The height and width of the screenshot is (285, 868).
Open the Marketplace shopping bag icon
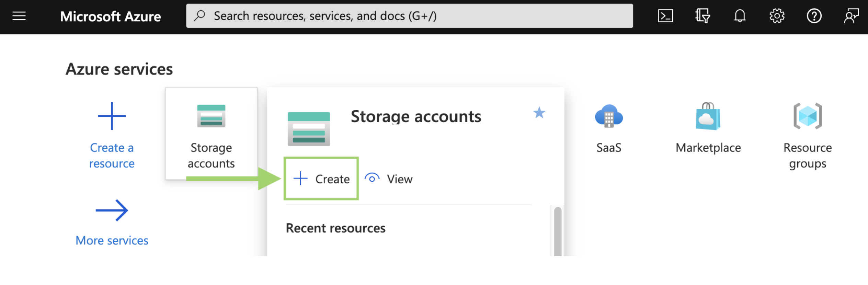pos(708,116)
